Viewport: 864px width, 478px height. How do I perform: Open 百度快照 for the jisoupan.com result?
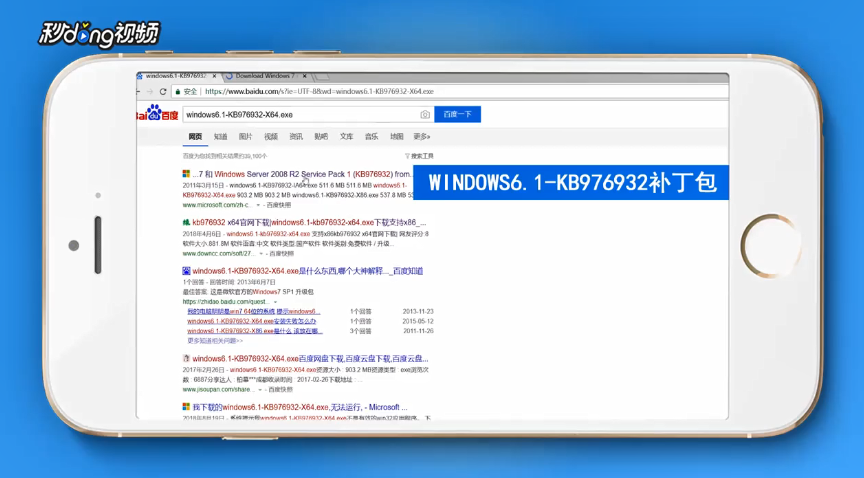point(281,390)
